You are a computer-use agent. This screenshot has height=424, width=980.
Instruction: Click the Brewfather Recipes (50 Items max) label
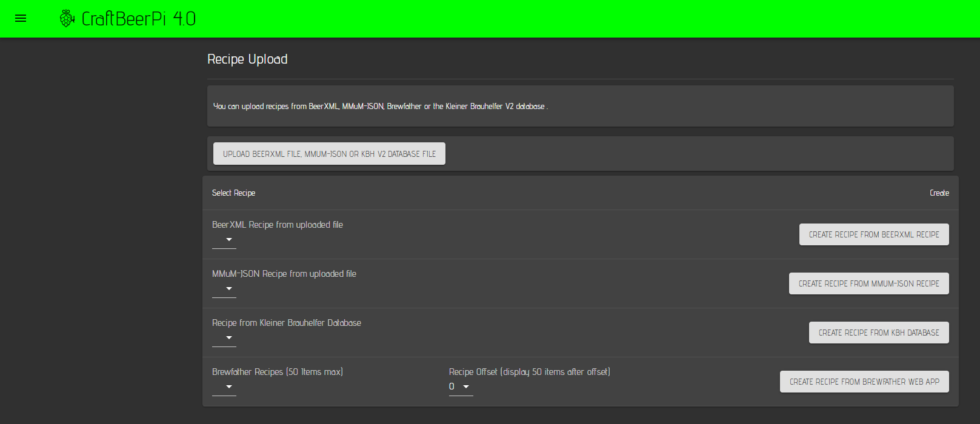coord(277,372)
